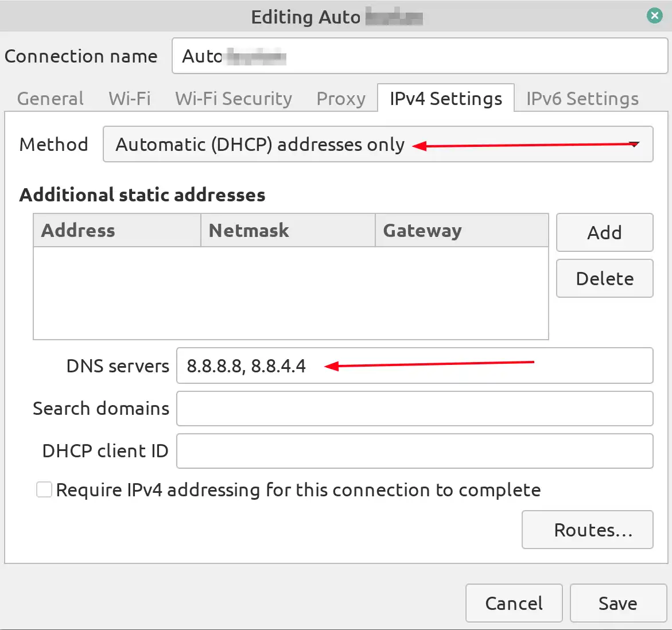
Task: Select the IPv4 Settings tab
Action: tap(445, 99)
